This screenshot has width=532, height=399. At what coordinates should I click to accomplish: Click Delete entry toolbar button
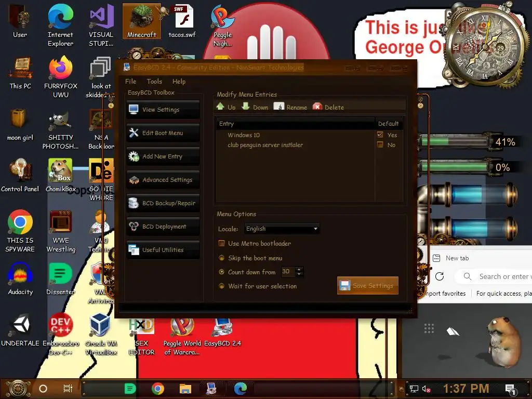coord(328,107)
